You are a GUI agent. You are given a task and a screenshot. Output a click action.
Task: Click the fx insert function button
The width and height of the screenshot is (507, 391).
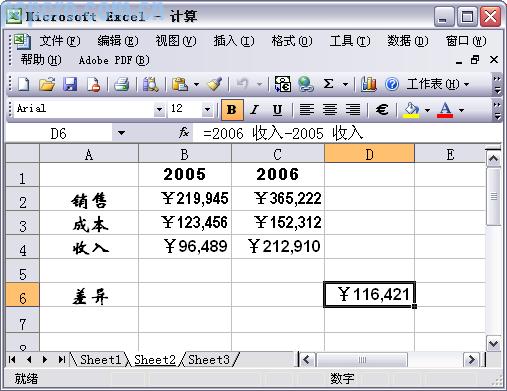[x=184, y=133]
